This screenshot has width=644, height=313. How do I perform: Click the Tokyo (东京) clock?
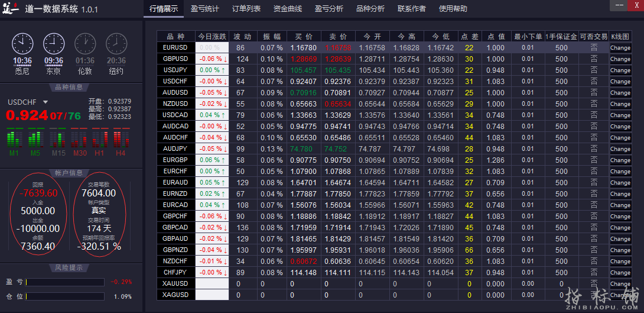(54, 44)
